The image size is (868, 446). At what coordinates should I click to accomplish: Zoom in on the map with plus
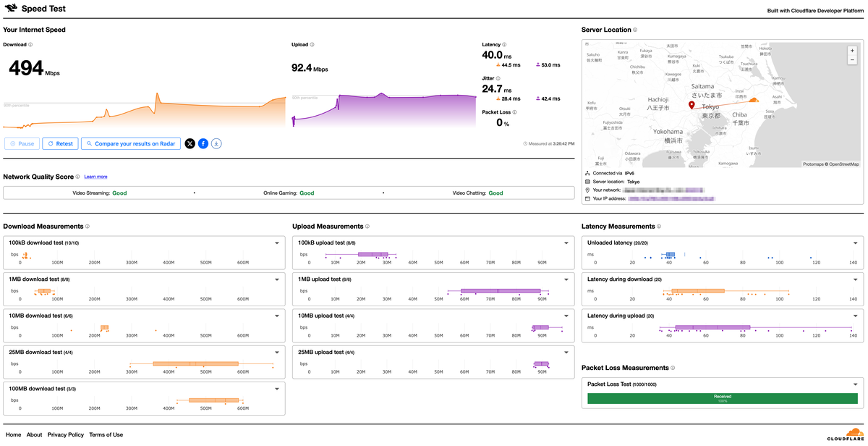click(853, 51)
